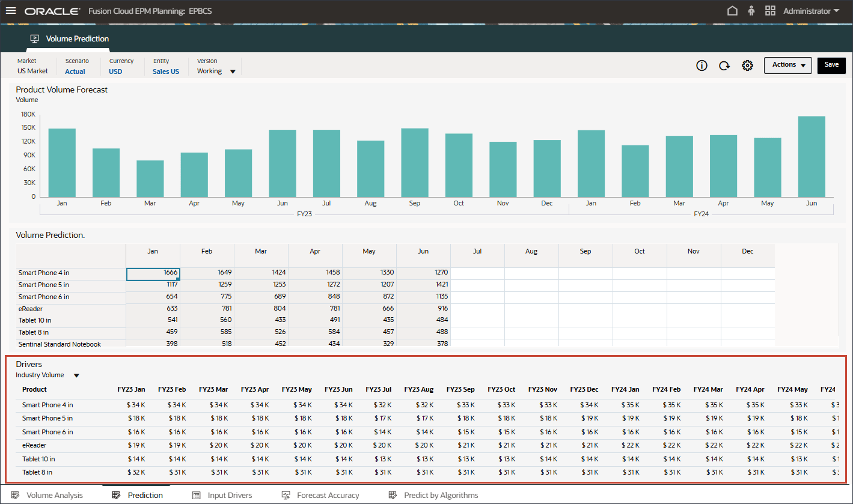This screenshot has width=853, height=504.
Task: Click the Volume Prediction title icon
Action: 35,39
